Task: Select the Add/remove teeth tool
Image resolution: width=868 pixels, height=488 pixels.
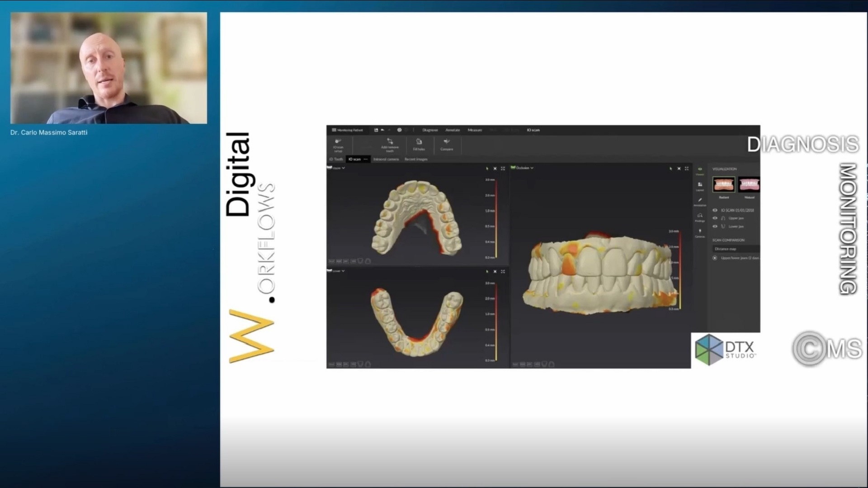Action: [x=390, y=145]
